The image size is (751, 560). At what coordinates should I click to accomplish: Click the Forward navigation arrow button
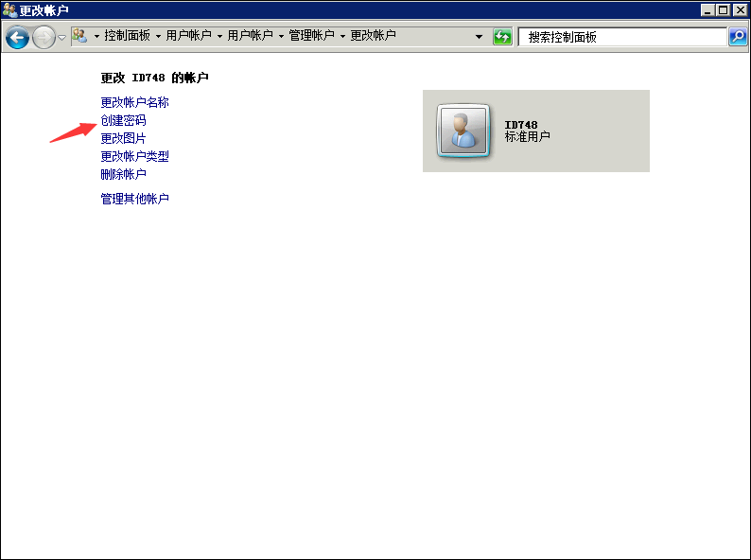click(x=44, y=37)
